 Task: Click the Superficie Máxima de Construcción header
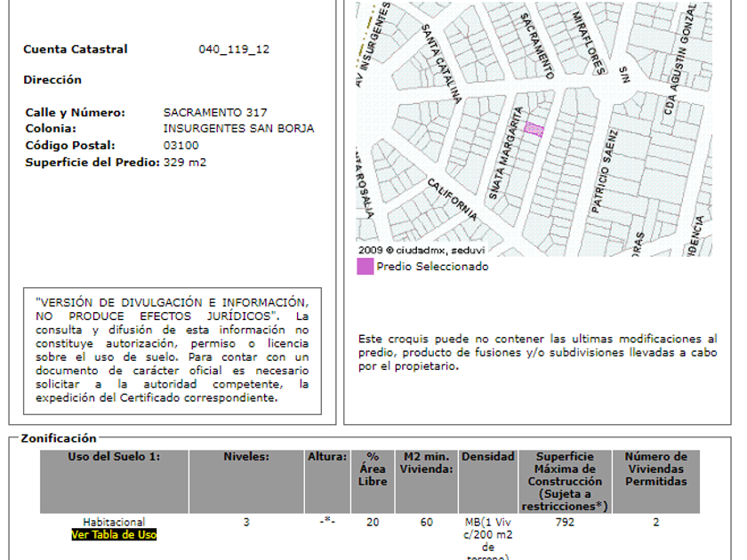(565, 482)
